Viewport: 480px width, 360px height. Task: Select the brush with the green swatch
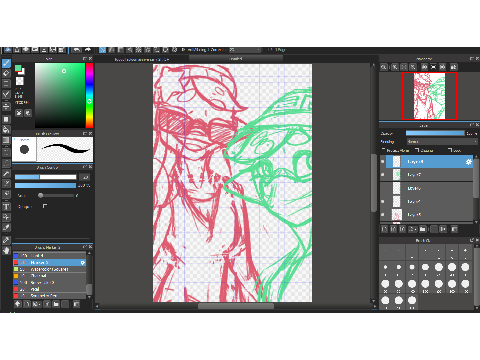point(50,269)
